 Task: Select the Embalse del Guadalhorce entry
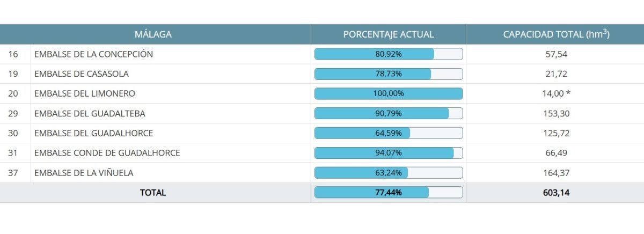(93, 133)
